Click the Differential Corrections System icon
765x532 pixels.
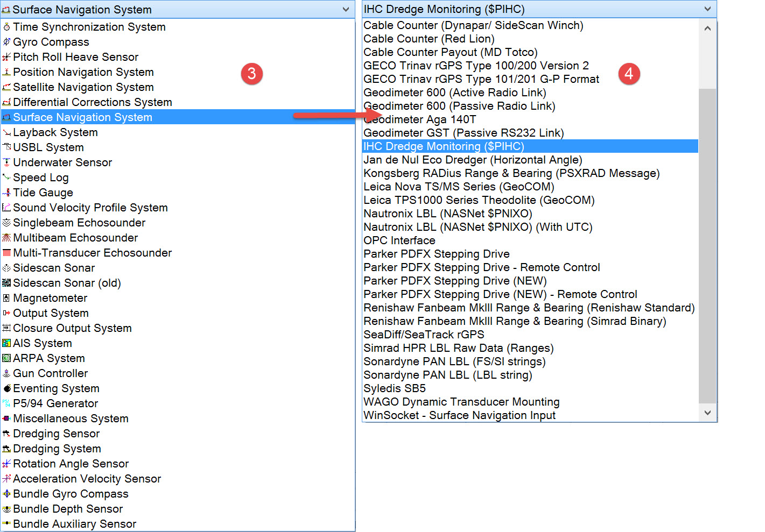coord(6,102)
